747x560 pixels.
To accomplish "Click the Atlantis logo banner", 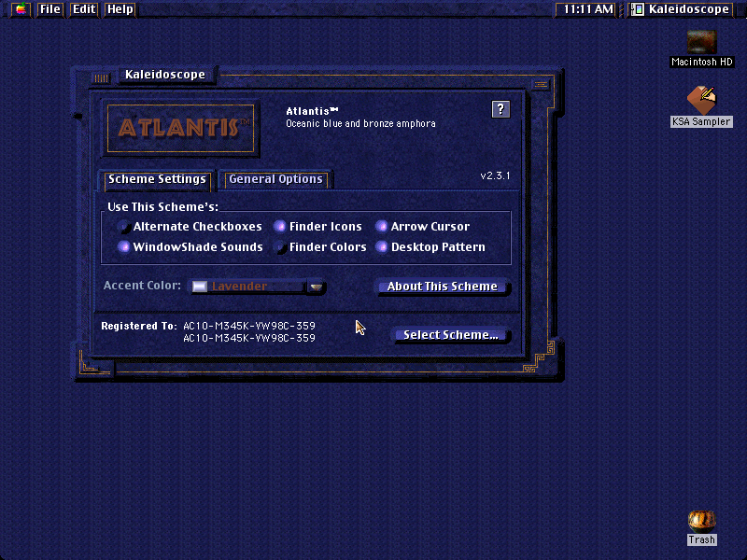I will tap(180, 128).
